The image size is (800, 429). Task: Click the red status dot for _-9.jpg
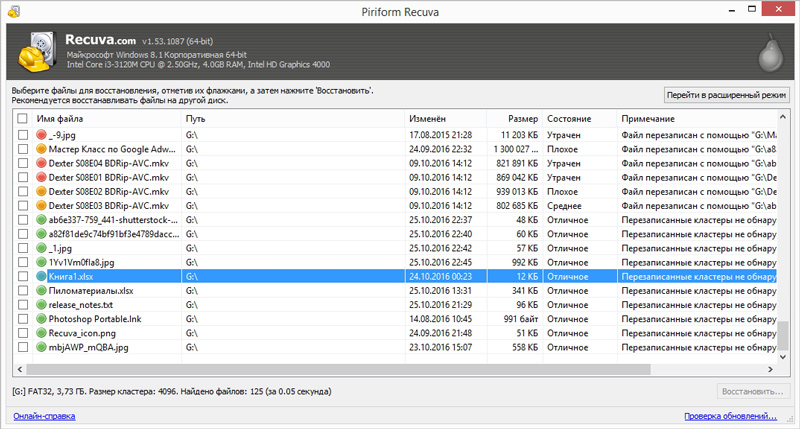[41, 135]
